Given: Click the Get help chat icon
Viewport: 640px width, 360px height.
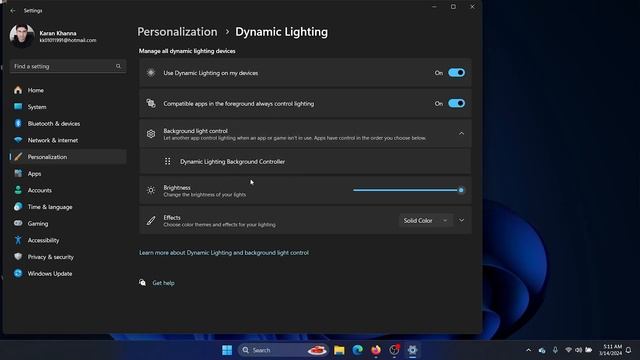Looking at the screenshot, I should 142,282.
